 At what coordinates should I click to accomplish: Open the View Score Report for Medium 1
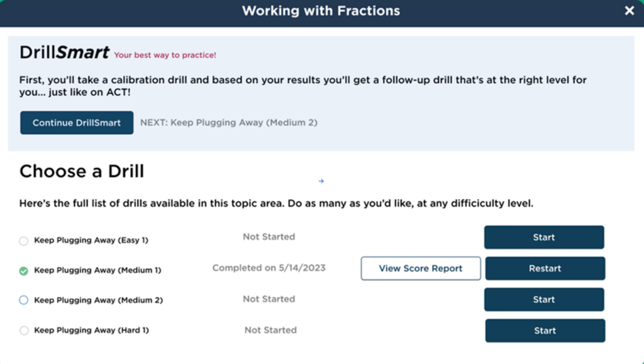420,268
